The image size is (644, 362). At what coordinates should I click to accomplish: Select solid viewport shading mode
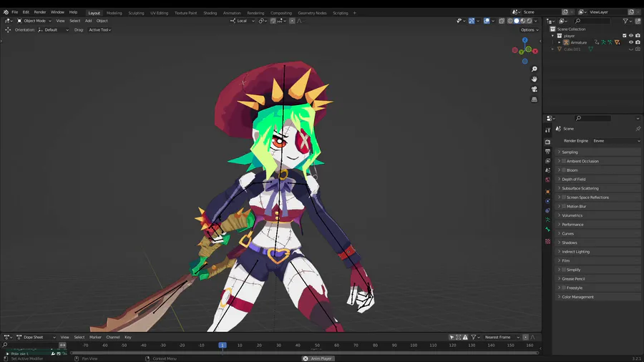[516, 21]
